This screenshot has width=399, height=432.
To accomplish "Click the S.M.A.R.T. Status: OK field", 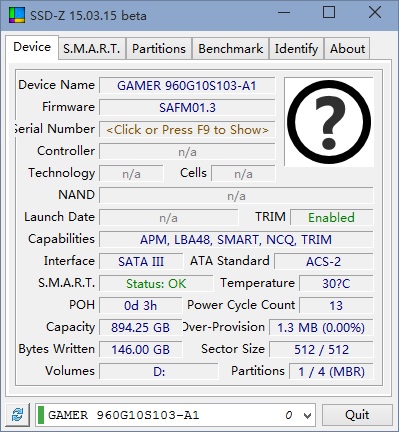I will click(156, 284).
